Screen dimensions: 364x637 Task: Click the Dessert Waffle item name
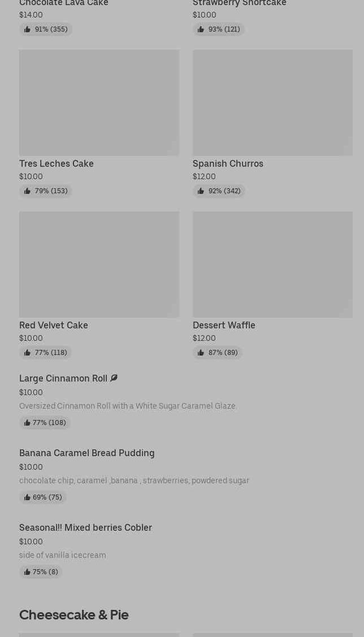pyautogui.click(x=224, y=325)
